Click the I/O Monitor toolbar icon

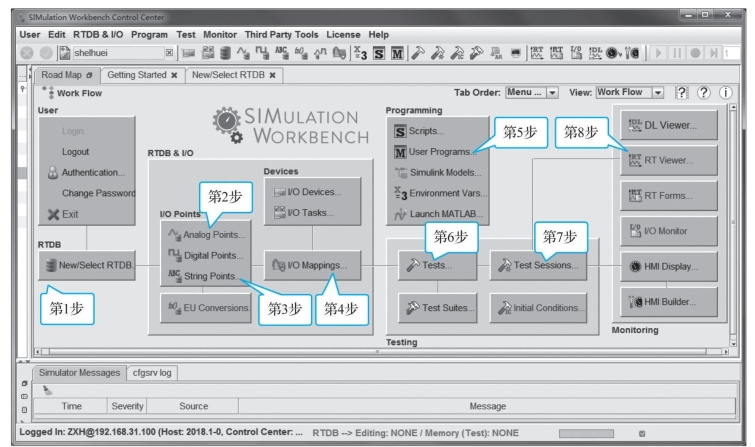click(x=576, y=53)
